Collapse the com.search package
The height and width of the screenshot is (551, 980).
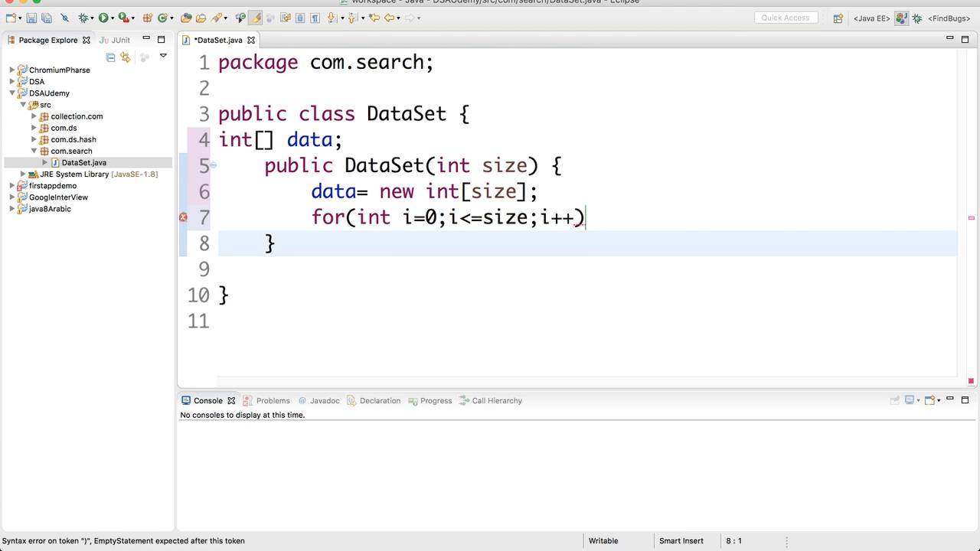34,151
